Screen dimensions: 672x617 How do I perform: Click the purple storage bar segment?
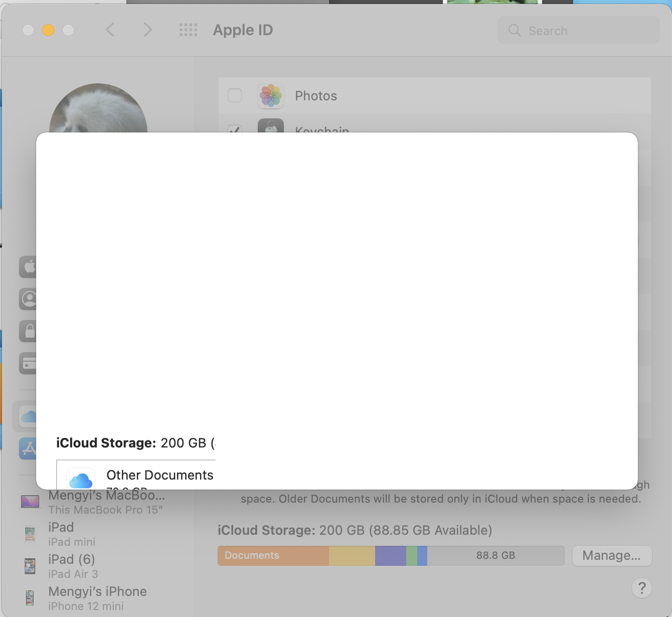point(391,556)
